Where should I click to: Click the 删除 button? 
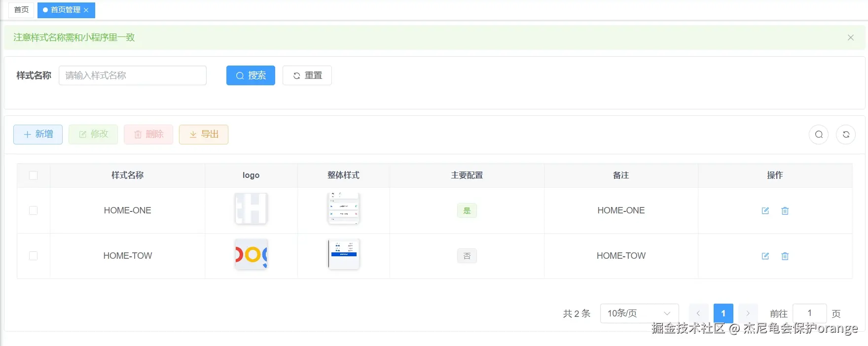148,134
